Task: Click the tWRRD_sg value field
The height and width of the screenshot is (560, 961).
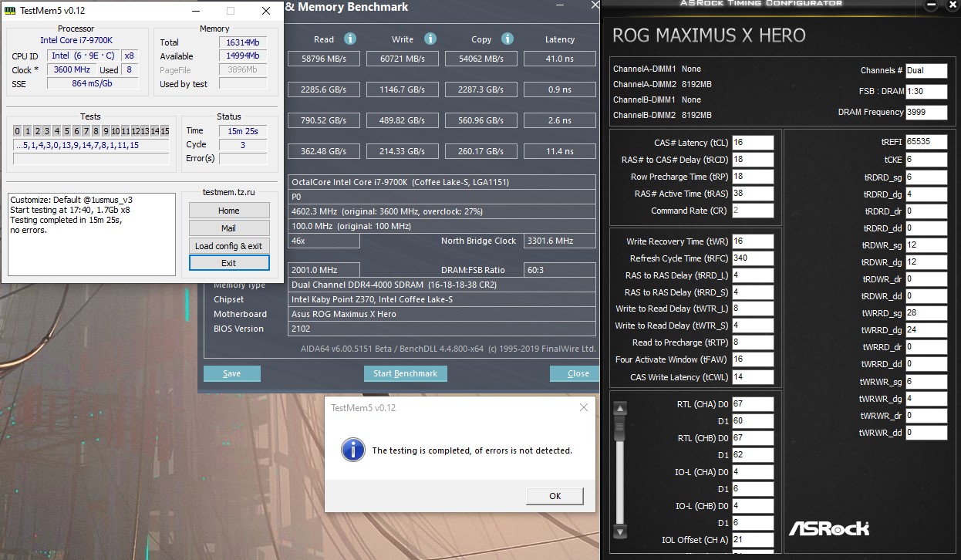Action: point(926,312)
